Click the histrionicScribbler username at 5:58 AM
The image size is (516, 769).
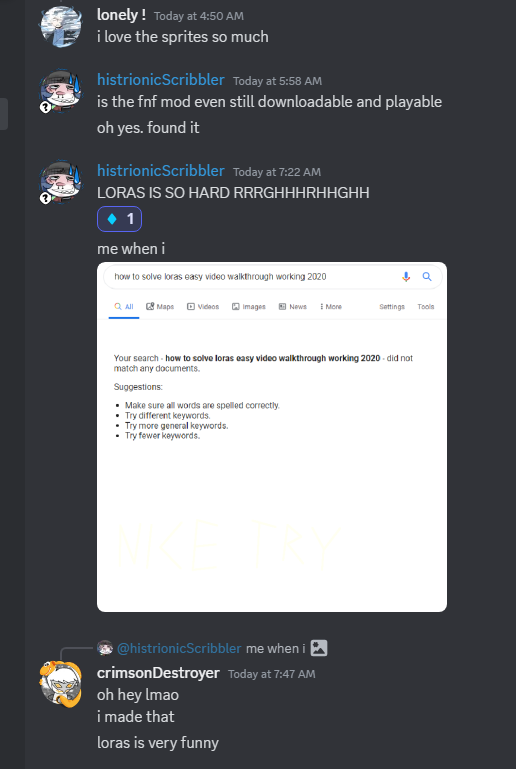pyautogui.click(x=161, y=79)
